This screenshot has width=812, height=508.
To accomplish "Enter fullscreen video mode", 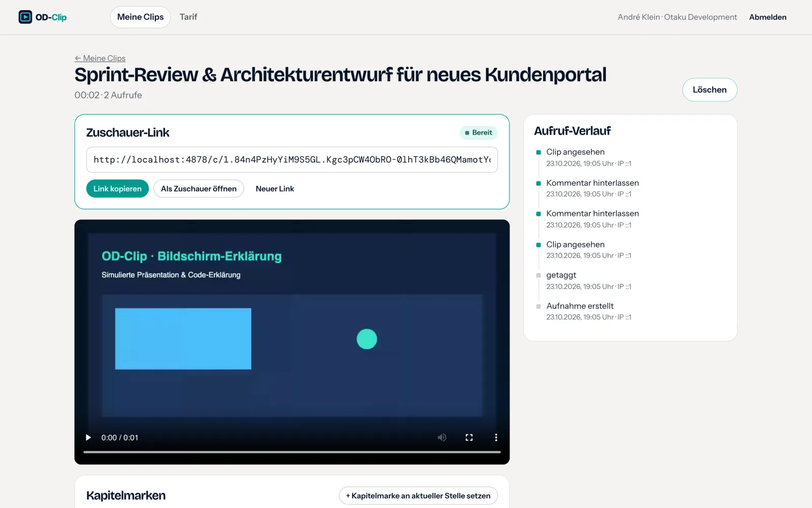I will (x=469, y=437).
